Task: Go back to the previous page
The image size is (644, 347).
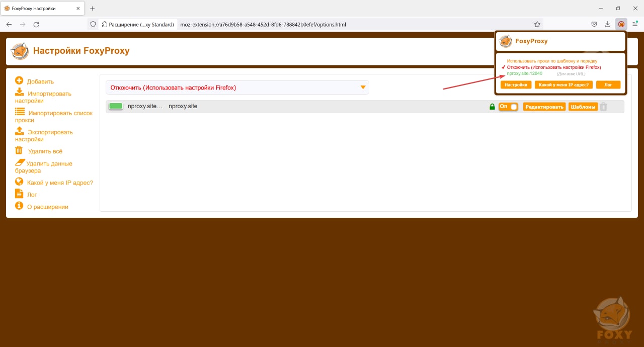Action: [x=9, y=24]
